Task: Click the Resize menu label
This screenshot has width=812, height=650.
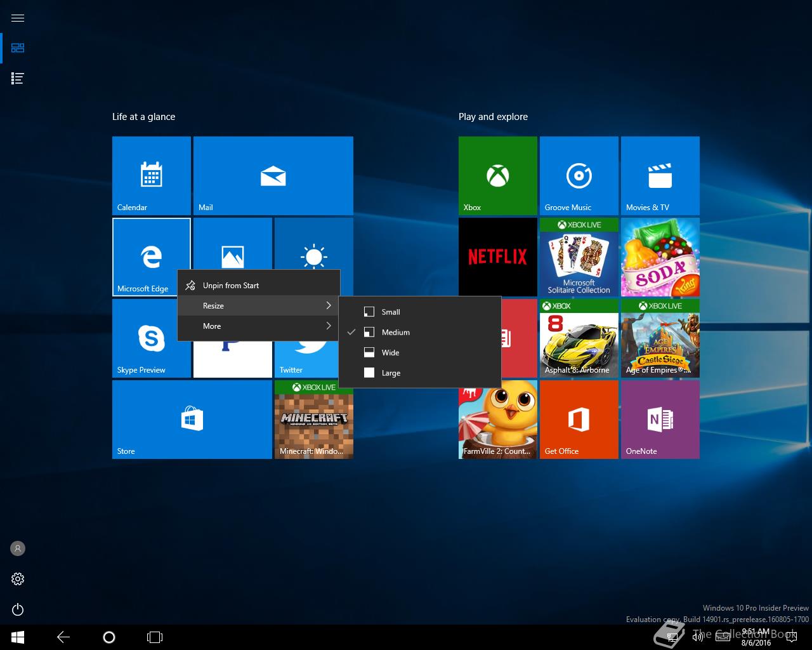Action: (213, 306)
